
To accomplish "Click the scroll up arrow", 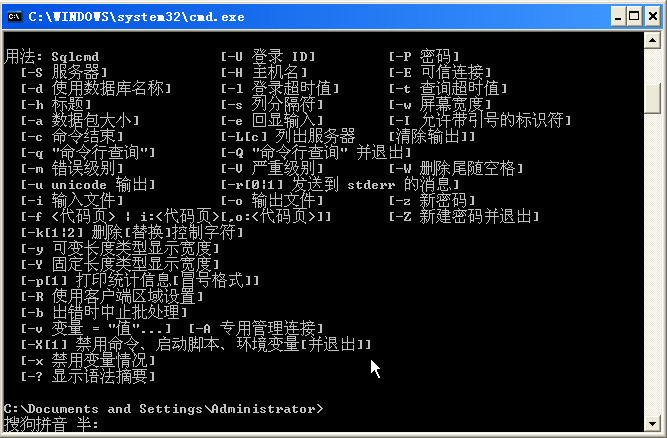I will coord(652,40).
